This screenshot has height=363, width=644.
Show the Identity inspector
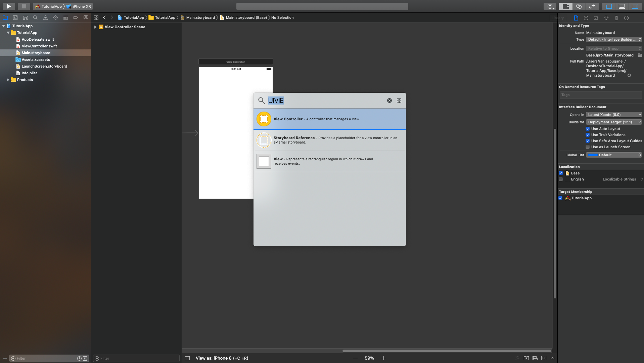coord(596,18)
